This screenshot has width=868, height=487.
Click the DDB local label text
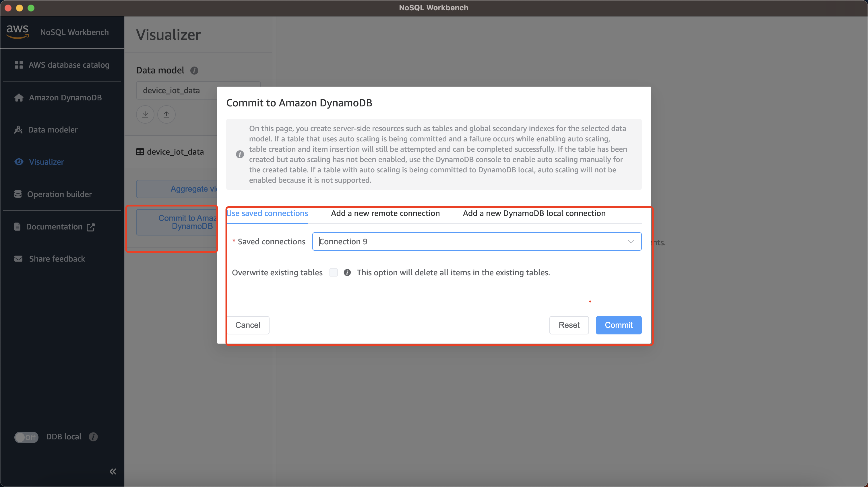click(64, 437)
